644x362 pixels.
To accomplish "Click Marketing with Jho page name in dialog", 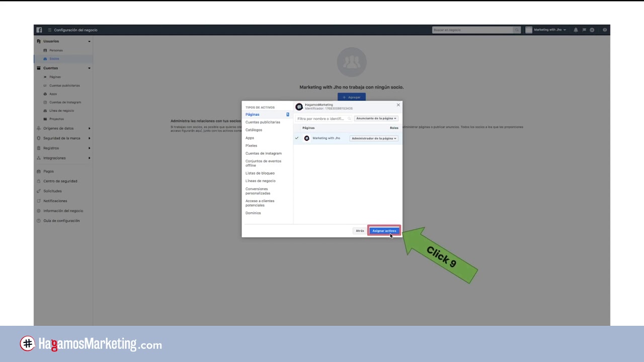I will tap(326, 138).
